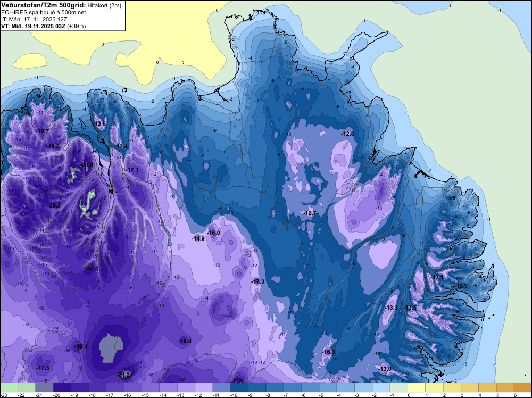The width and height of the screenshot is (532, 398).
Task: Select the -13.8 station value
Action: click(x=100, y=123)
